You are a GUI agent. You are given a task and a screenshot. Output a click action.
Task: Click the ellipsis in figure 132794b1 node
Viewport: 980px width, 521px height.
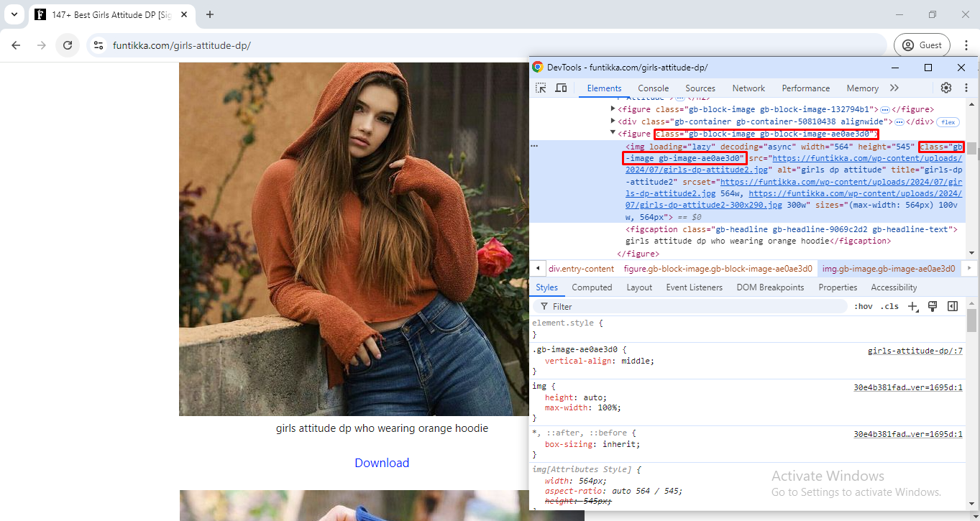(x=885, y=110)
